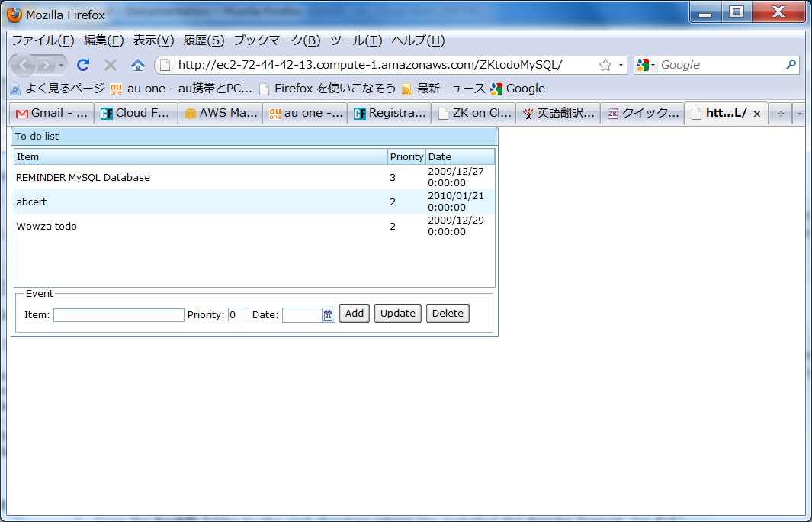Close the active htt...L/ tab

(756, 114)
